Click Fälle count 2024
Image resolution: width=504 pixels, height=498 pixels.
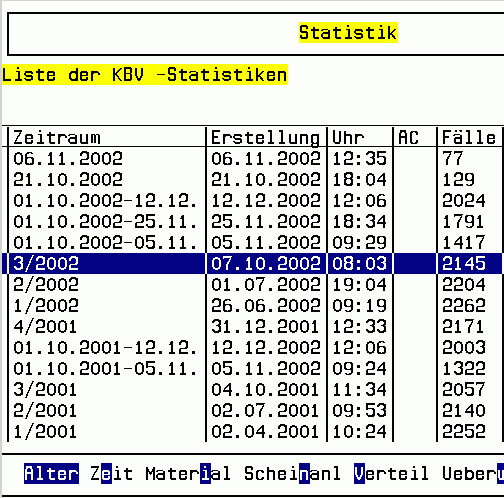point(464,200)
